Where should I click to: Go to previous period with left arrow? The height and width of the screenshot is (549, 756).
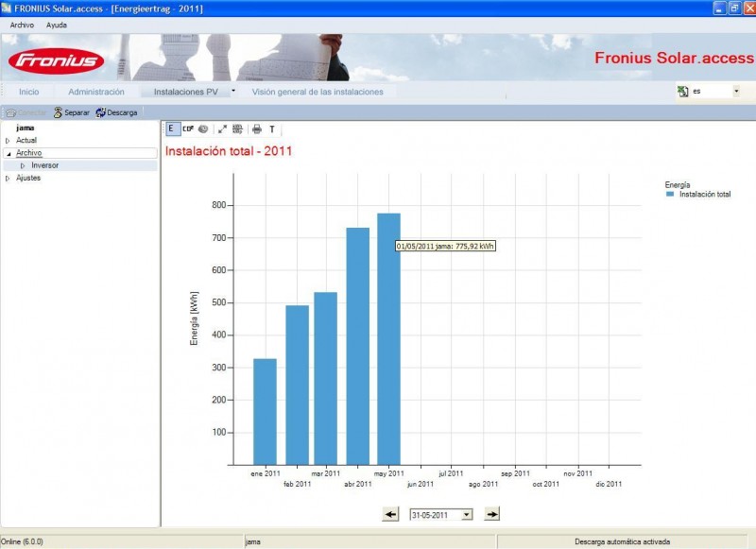390,514
